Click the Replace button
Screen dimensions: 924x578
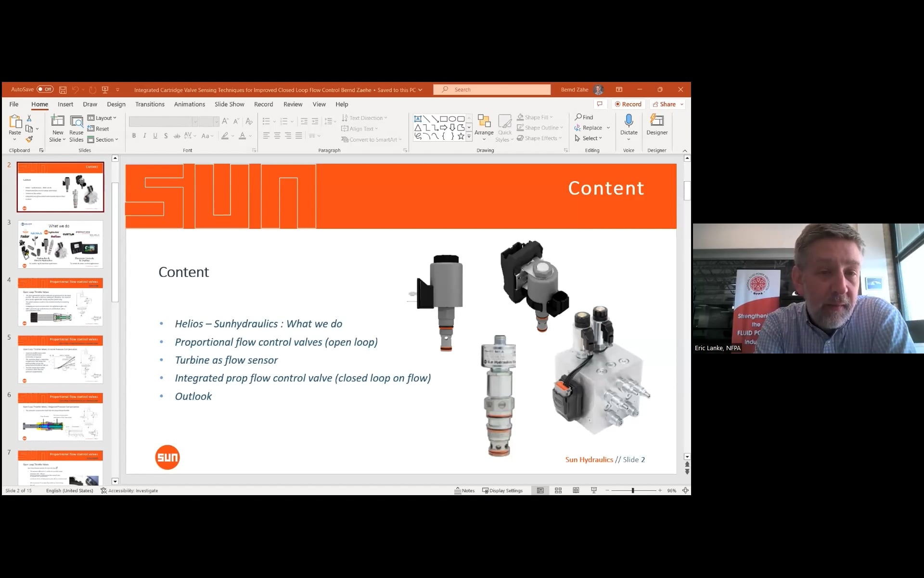coord(588,128)
